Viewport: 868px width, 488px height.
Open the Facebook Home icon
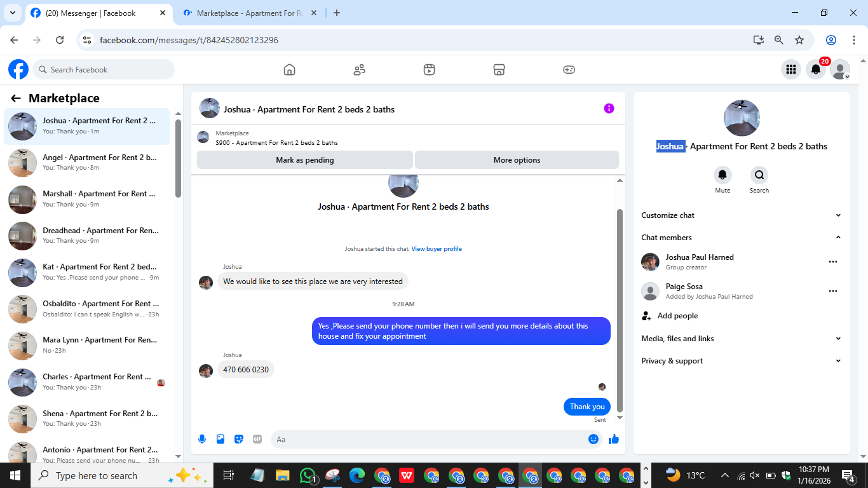click(x=290, y=70)
